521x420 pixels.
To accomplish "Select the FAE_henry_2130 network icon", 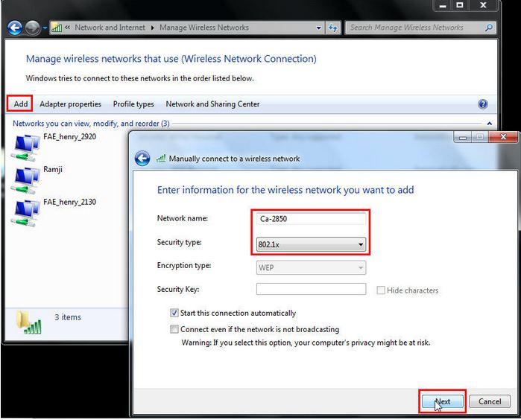I will coord(27,210).
